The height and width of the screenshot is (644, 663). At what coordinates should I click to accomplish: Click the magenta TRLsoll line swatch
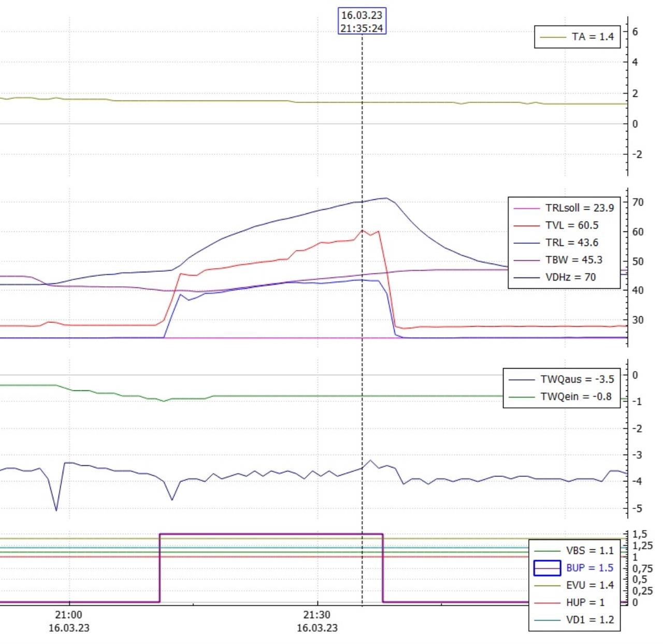point(526,208)
